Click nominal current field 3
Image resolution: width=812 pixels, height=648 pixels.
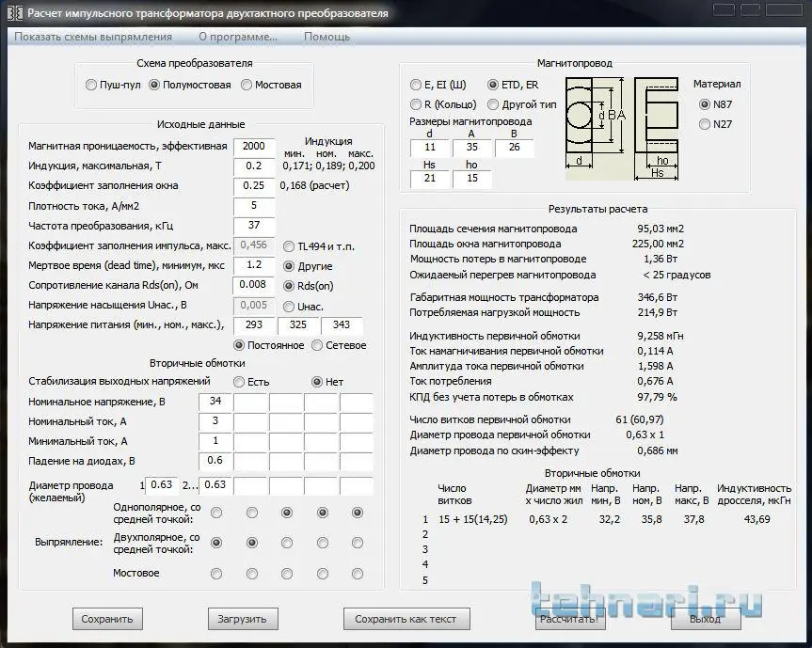click(x=215, y=421)
